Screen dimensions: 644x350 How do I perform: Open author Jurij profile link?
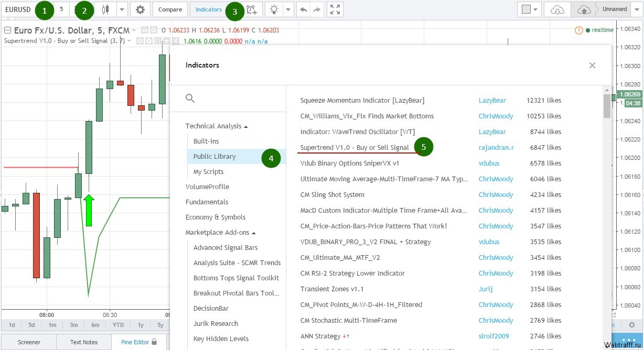[x=487, y=289]
